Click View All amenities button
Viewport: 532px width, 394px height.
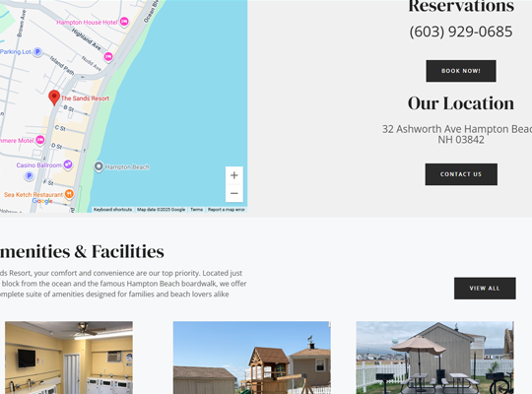485,289
